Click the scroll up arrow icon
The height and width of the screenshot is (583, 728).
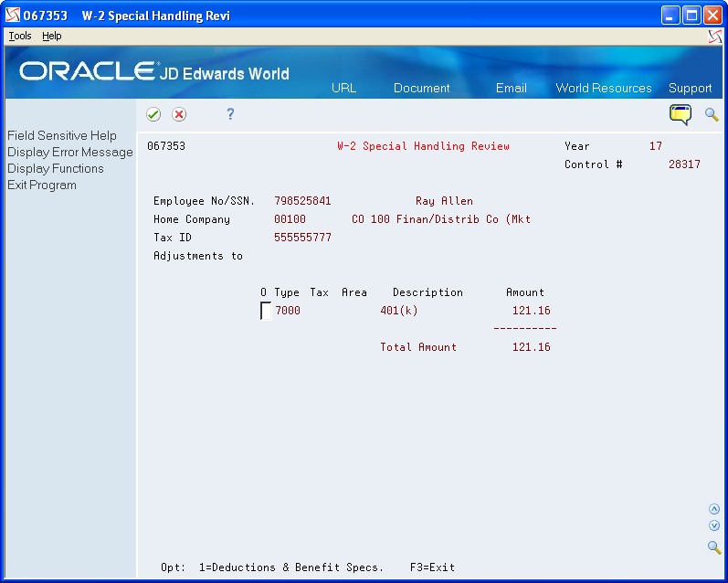(714, 509)
